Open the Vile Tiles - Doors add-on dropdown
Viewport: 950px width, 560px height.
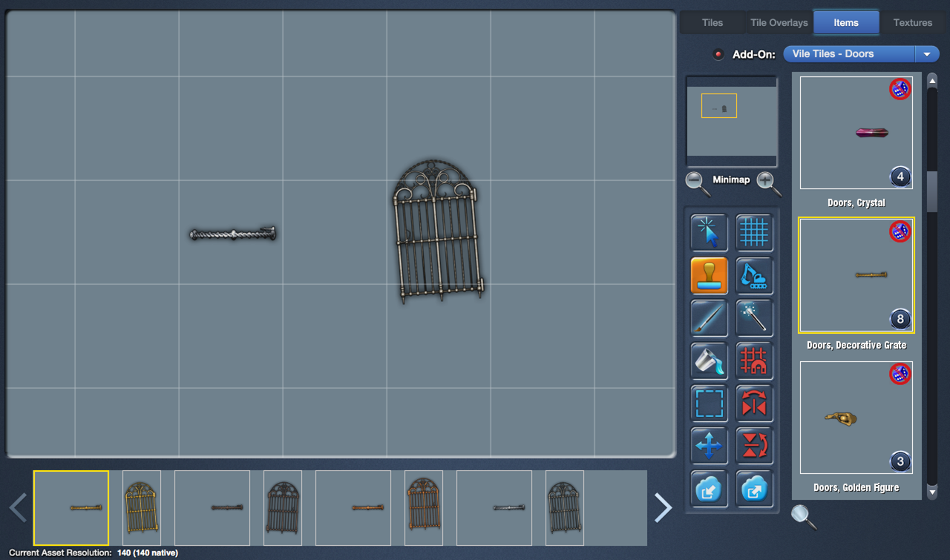(x=861, y=54)
